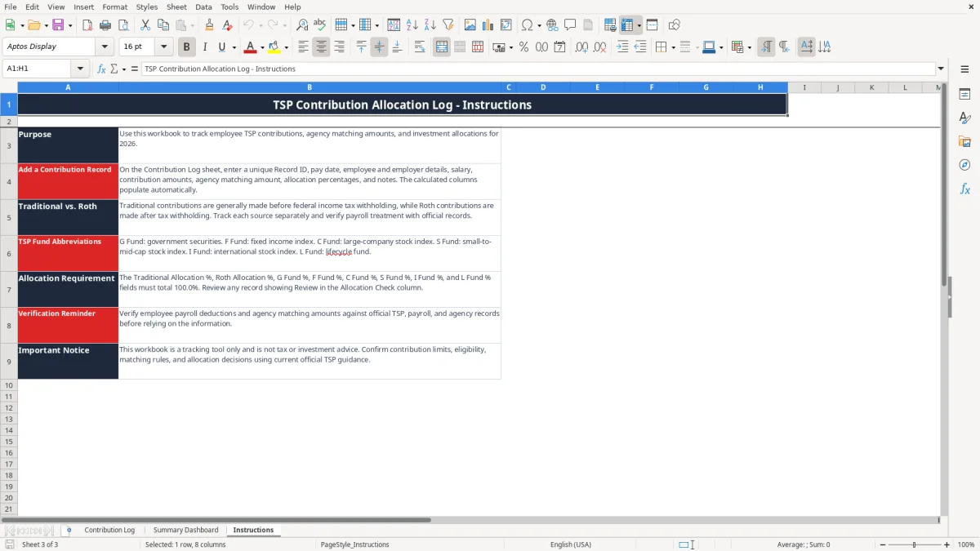Select row 5 header
Viewport: 980px width, 551px height.
click(9, 218)
